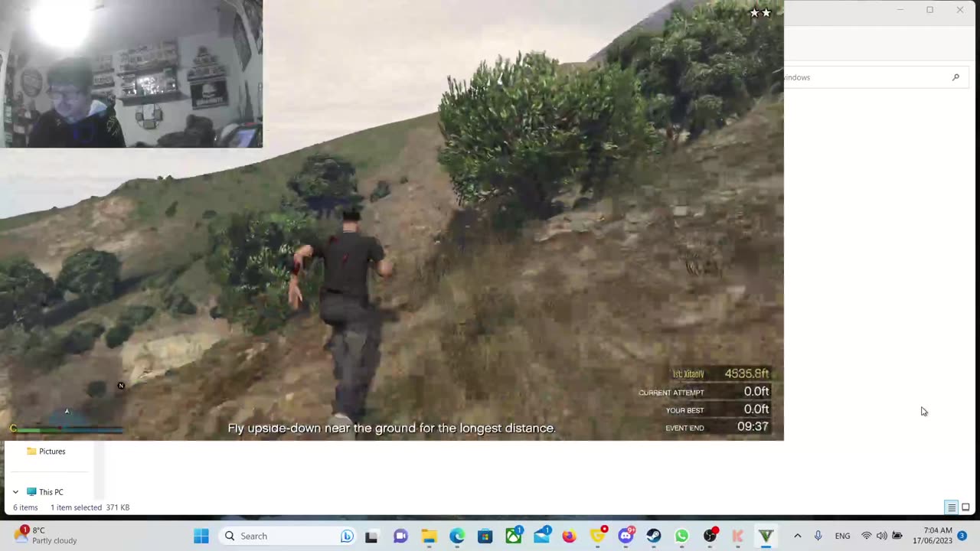Open the notification count badge
This screenshot has height=551, width=980.
[x=962, y=536]
